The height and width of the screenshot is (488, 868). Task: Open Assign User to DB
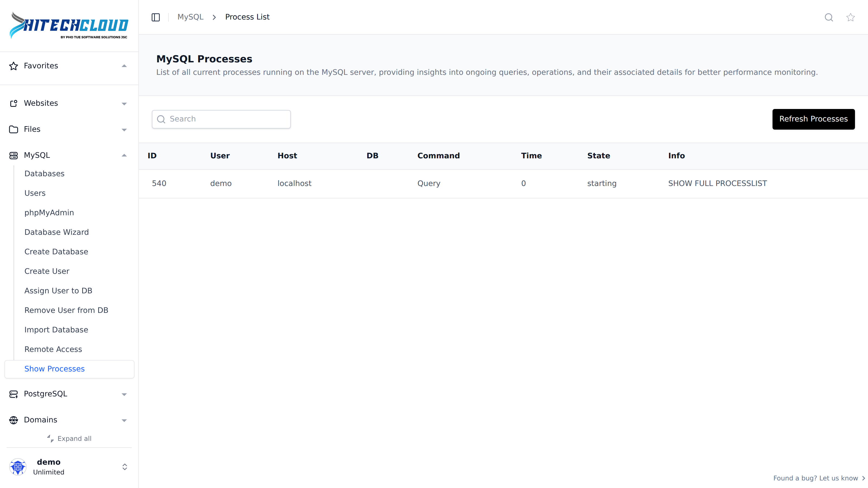pyautogui.click(x=58, y=291)
